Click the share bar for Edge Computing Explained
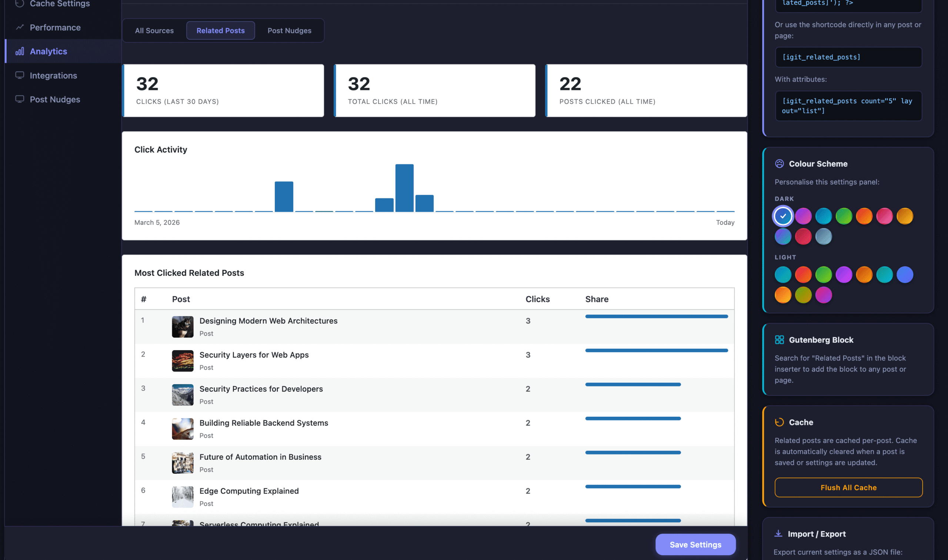Screen dimensions: 948x560 633,486
